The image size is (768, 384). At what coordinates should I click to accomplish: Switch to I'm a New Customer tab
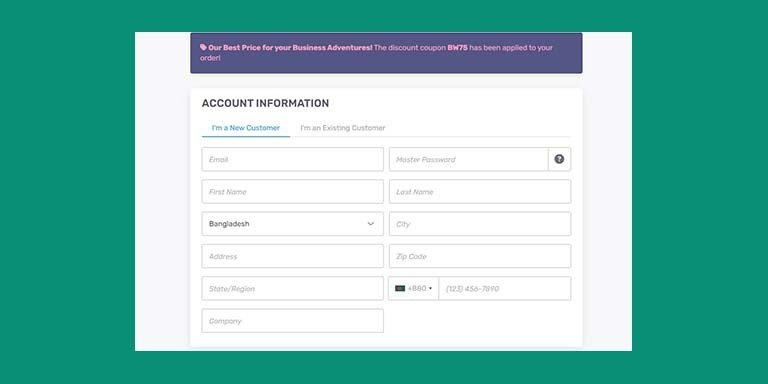point(246,128)
